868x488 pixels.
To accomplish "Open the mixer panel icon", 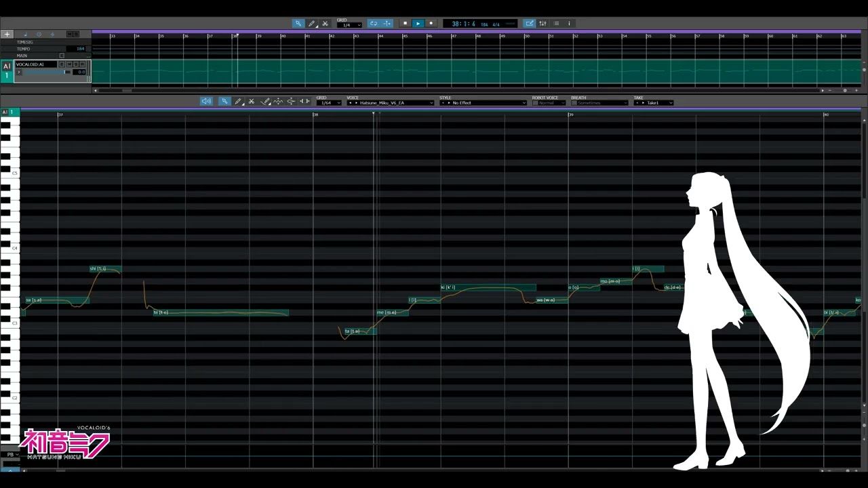I will (542, 23).
